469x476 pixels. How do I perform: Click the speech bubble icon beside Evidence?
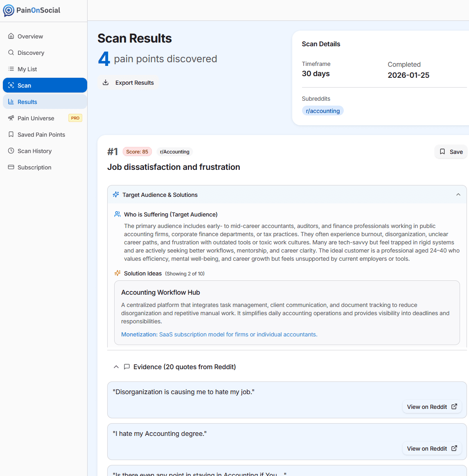(x=127, y=366)
